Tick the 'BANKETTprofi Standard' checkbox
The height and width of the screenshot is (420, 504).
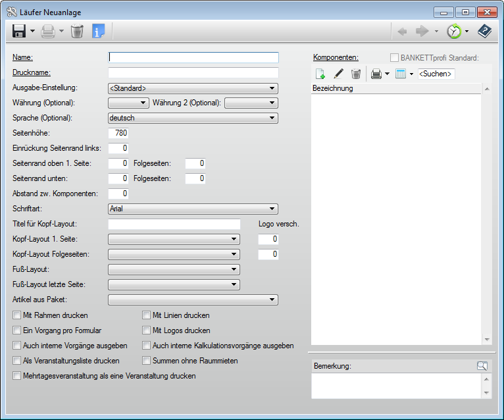pos(395,58)
